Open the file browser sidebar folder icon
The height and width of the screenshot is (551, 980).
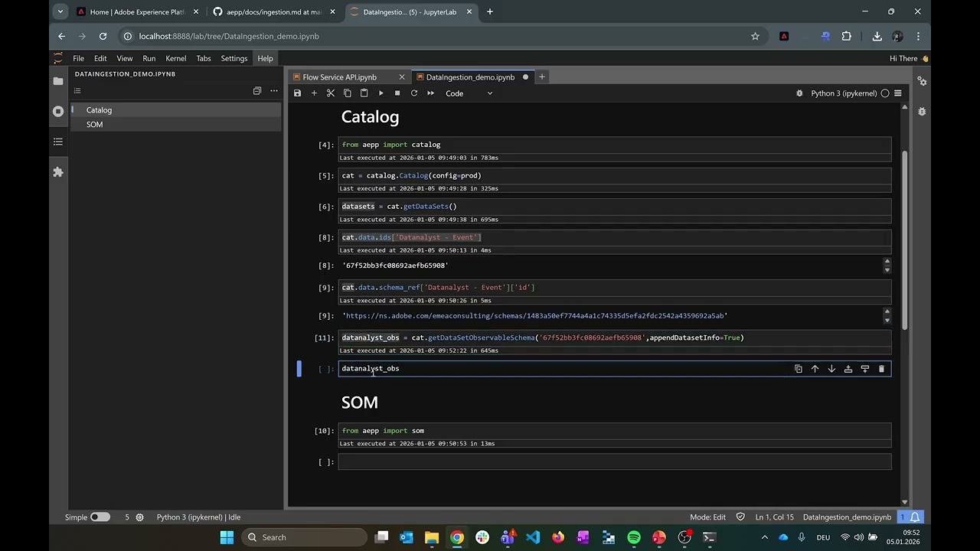pyautogui.click(x=58, y=80)
